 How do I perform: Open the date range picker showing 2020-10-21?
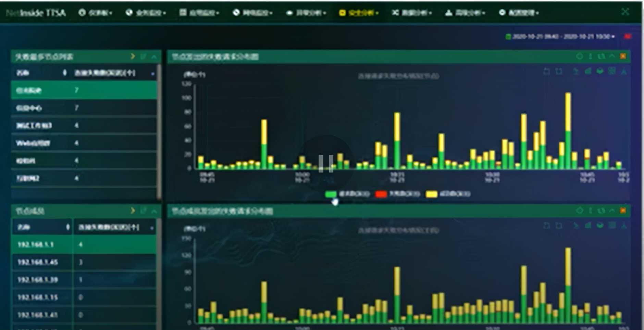coord(560,36)
